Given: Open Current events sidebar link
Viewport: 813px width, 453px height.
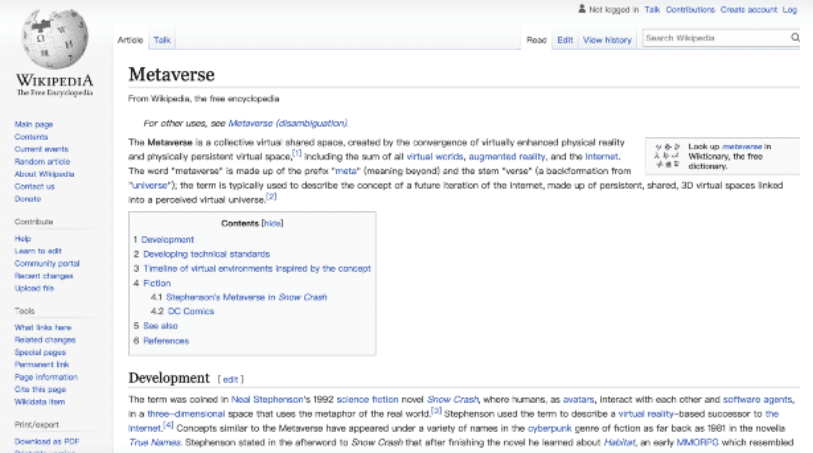Looking at the screenshot, I should (x=41, y=149).
